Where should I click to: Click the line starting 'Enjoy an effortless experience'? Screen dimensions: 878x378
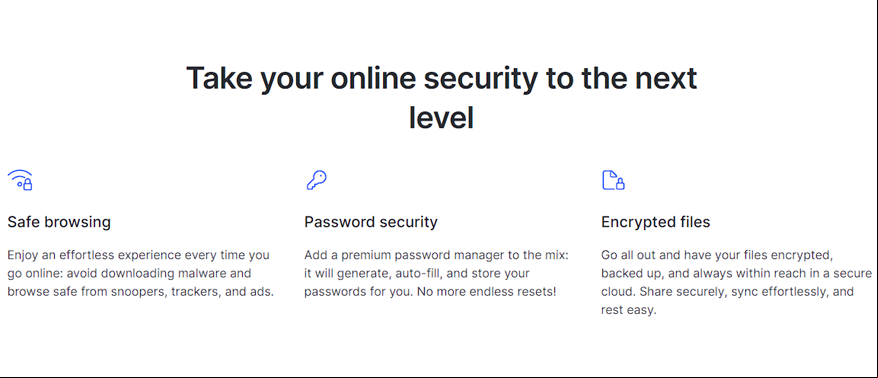coord(138,255)
